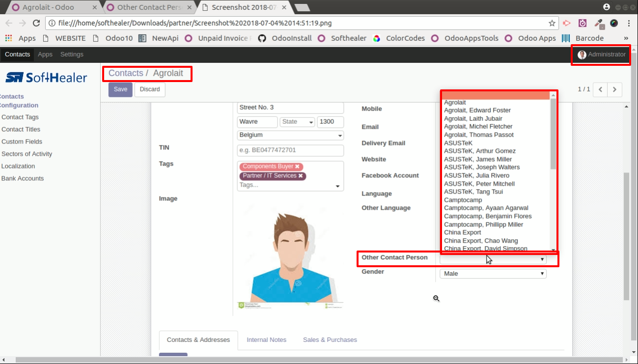Open the red arrow extension icon
The height and width of the screenshot is (364, 638).
point(566,23)
